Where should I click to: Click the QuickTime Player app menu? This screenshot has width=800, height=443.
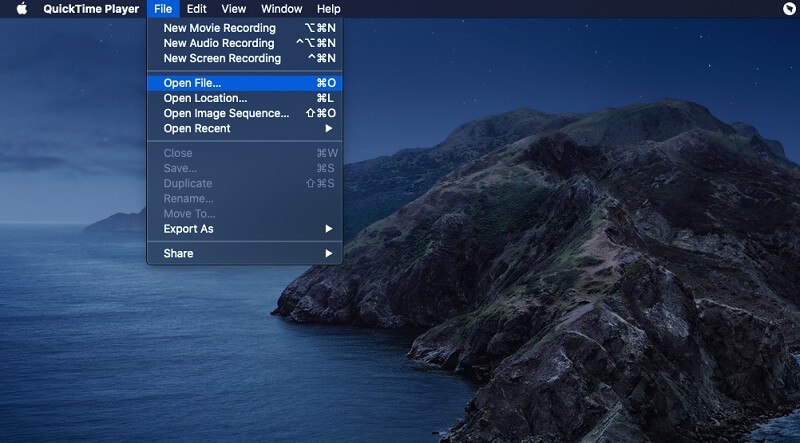point(91,9)
